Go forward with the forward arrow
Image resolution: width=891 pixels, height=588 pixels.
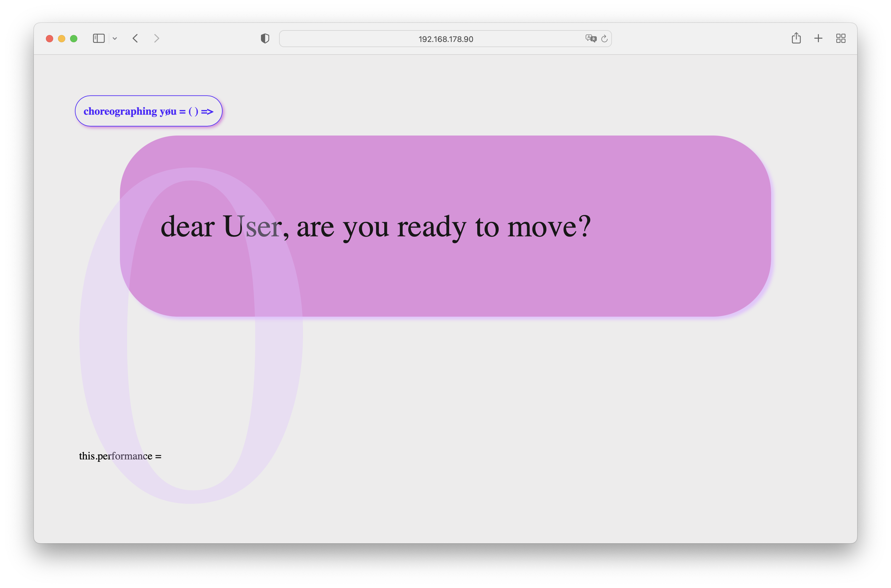157,38
